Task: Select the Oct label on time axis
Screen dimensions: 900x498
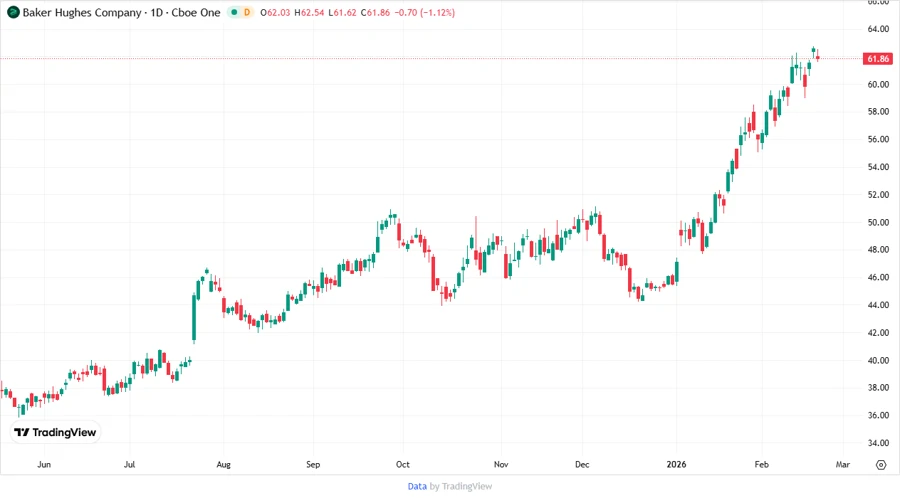Action: [403, 465]
